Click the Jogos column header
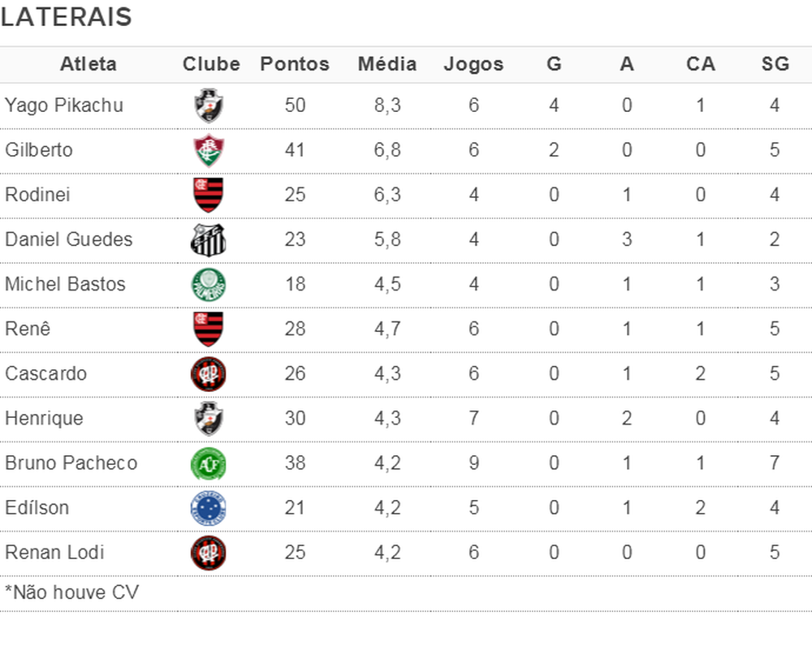 tap(473, 65)
